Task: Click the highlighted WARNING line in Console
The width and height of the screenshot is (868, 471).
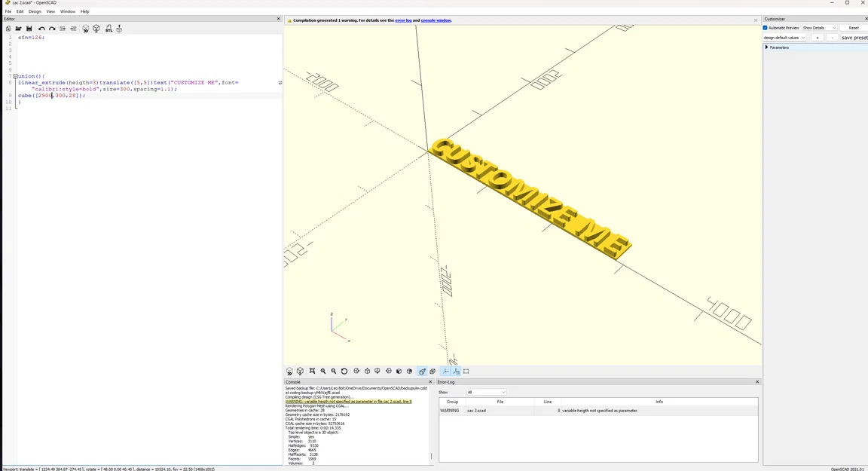Action: tap(348, 401)
